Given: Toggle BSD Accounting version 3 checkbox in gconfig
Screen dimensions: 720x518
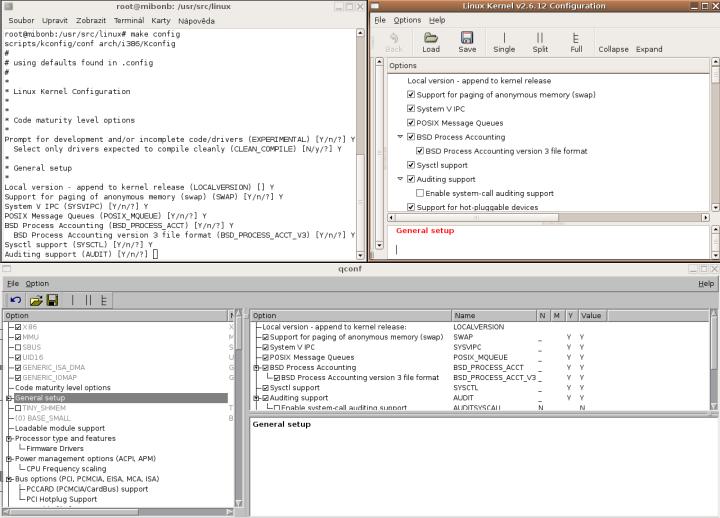Looking at the screenshot, I should point(420,151).
